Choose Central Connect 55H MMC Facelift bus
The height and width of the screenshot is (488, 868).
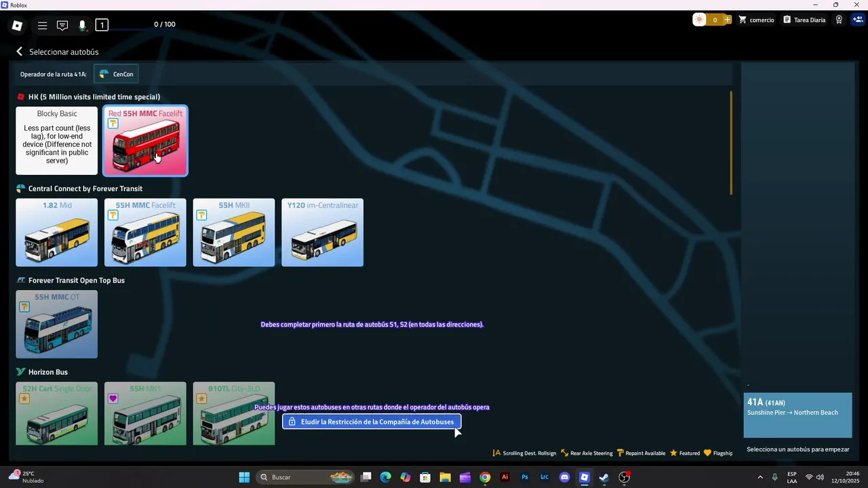pyautogui.click(x=145, y=232)
